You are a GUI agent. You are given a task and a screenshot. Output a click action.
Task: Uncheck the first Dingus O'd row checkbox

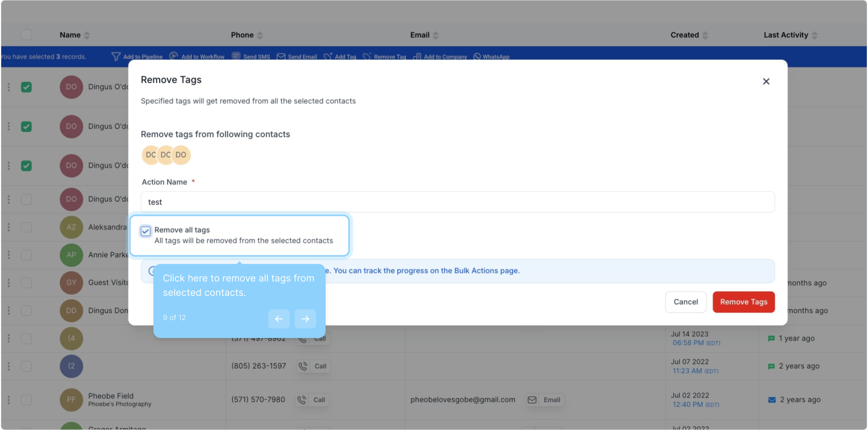coord(26,87)
